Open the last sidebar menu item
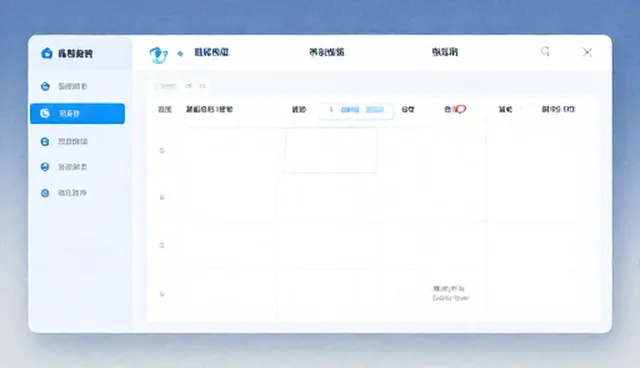 [x=64, y=193]
